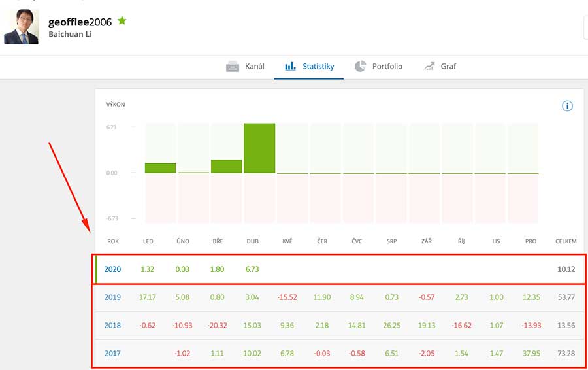Expand the 2018 year row
This screenshot has height=370, width=588.
coord(112,326)
